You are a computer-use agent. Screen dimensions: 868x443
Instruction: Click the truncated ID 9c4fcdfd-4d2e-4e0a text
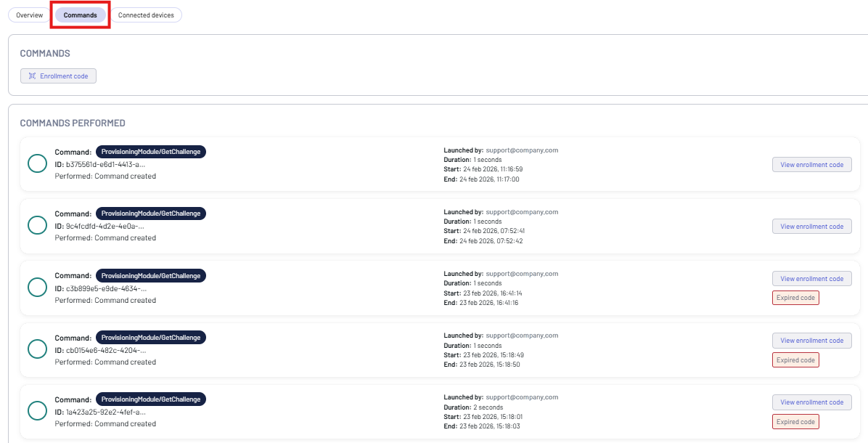point(105,226)
